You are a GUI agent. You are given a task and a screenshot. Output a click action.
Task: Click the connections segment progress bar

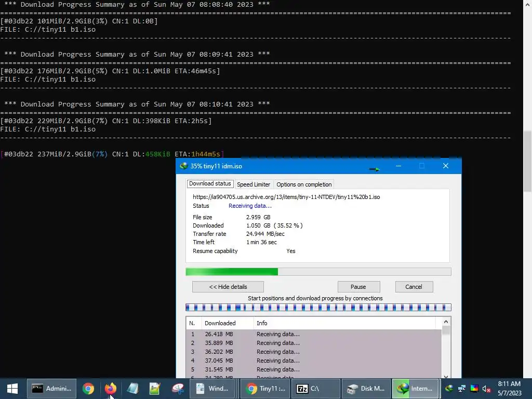click(318, 308)
